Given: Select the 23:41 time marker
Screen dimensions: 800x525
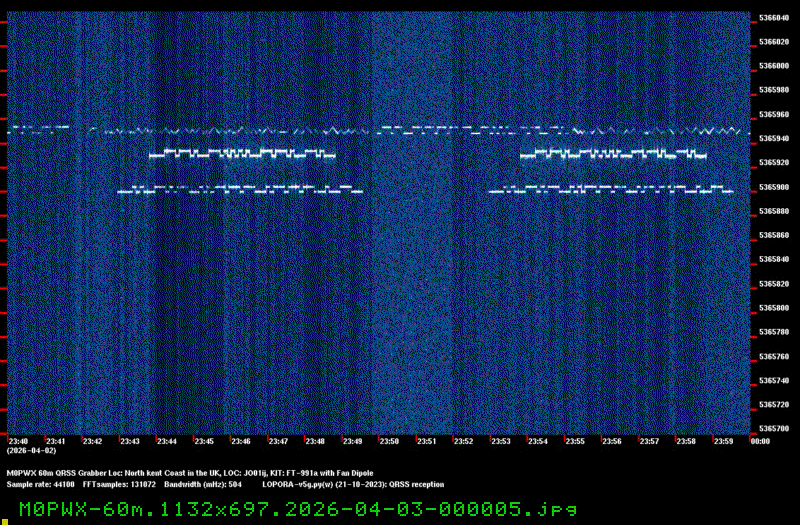Looking at the screenshot, I should (x=56, y=441).
